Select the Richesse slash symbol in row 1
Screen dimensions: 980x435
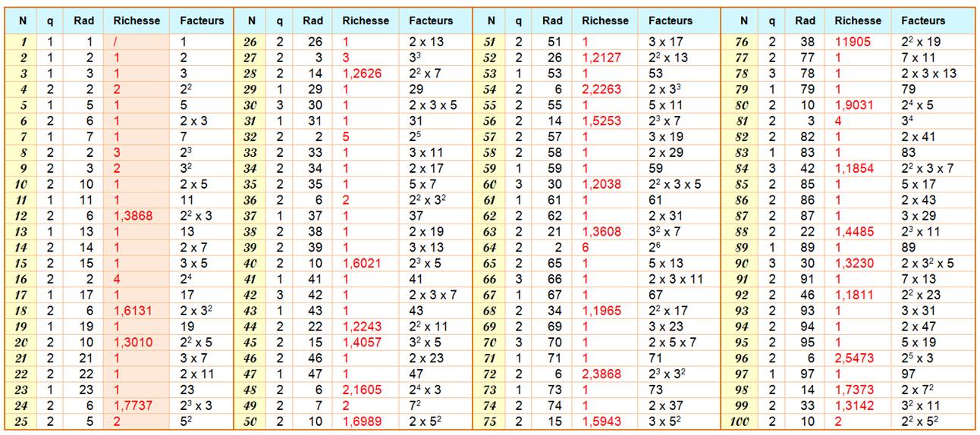pyautogui.click(x=116, y=42)
